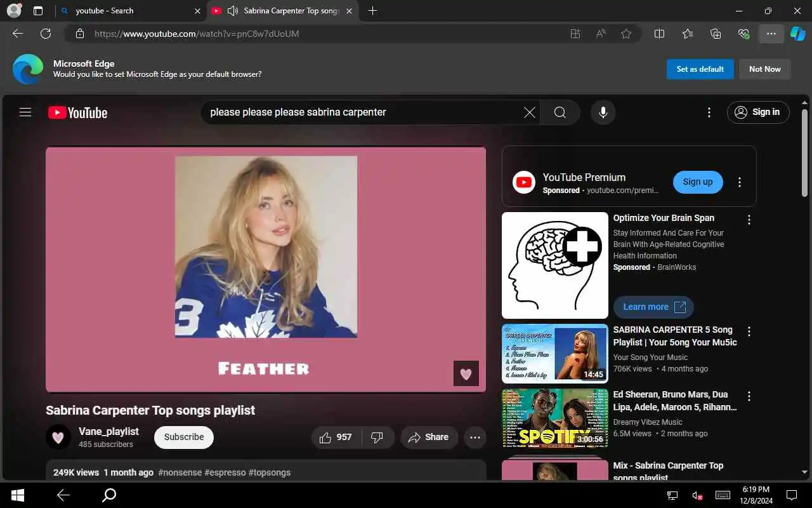Open the Optimize Your Brain Span ad thumbnail
The image size is (812, 508).
pos(555,265)
